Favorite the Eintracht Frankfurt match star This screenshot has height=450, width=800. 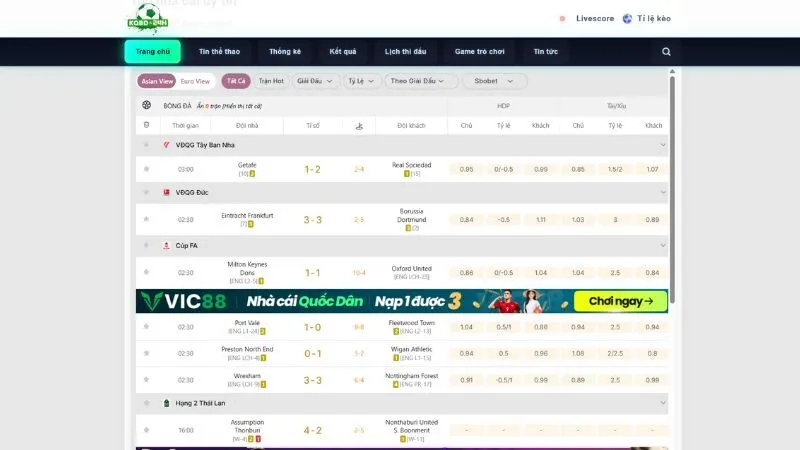[146, 219]
